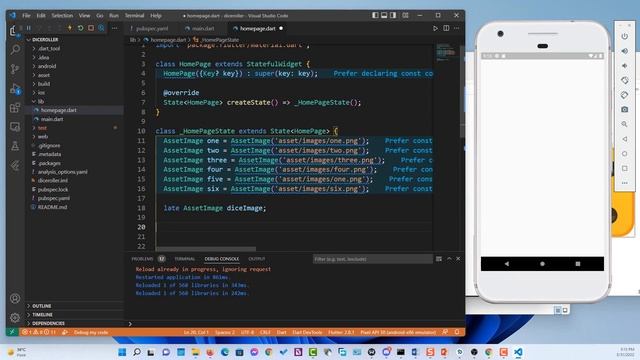Switch to the pubspec.yaml editor tab

(151, 29)
